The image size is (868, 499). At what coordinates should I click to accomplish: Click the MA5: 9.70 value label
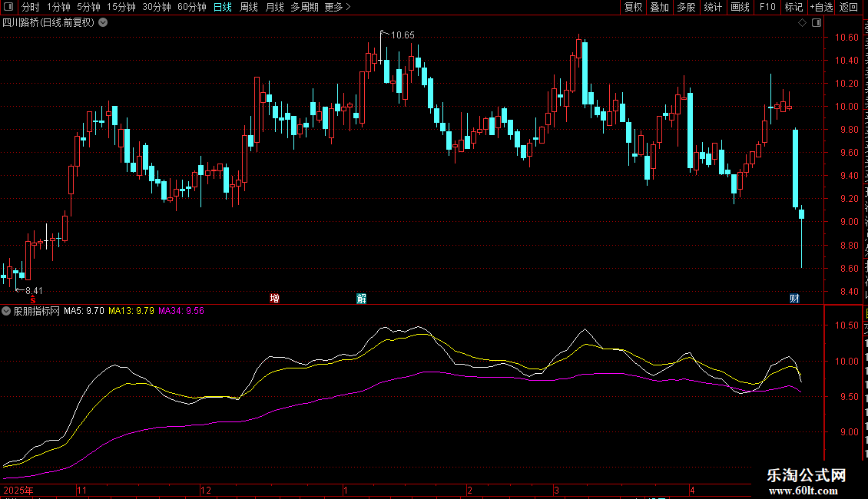point(84,311)
